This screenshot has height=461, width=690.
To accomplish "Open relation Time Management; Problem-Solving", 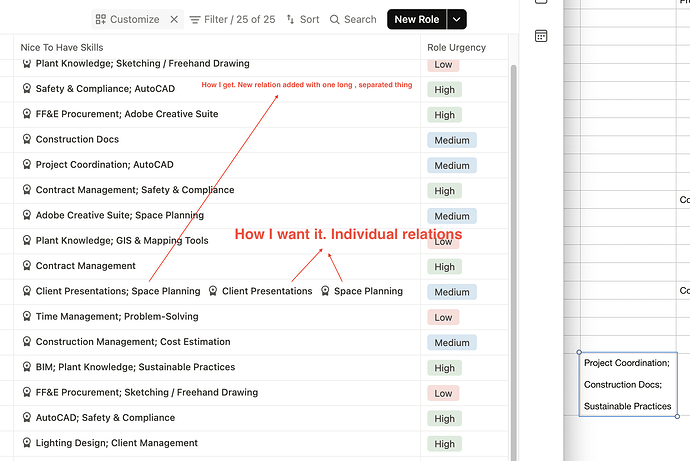I will (x=117, y=316).
